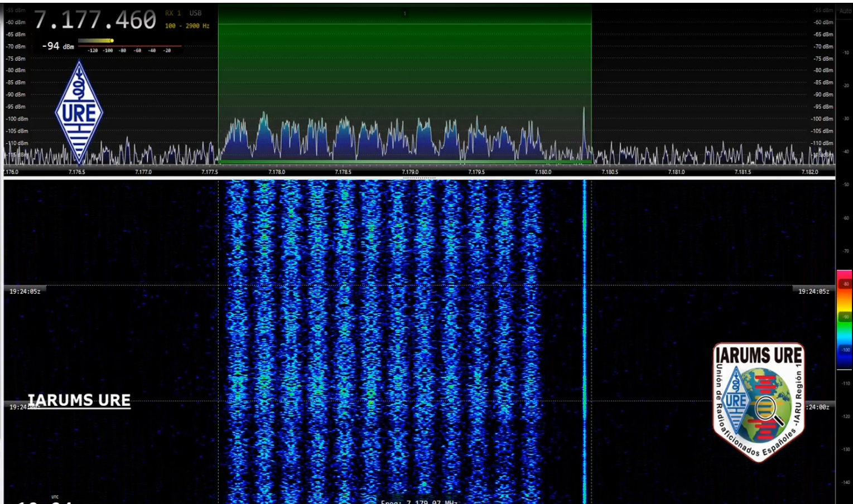Click the RX 1 receiver label
Screen dimensions: 853x504
pyautogui.click(x=173, y=13)
